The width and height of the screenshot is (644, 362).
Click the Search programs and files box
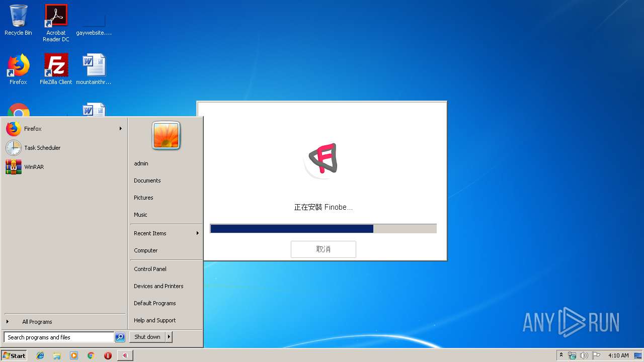[58, 337]
